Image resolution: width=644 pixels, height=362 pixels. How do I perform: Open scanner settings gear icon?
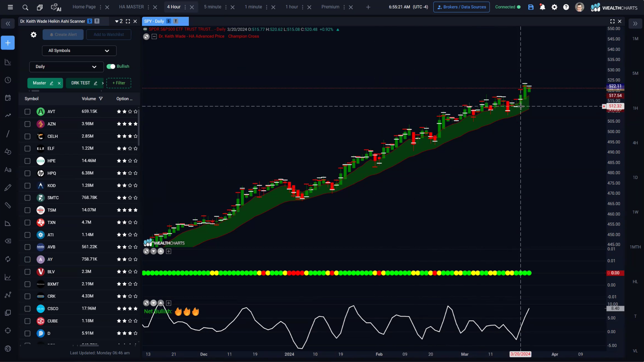(34, 35)
